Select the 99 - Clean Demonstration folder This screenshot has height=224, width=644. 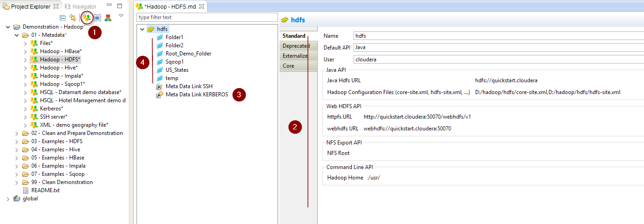(x=62, y=182)
